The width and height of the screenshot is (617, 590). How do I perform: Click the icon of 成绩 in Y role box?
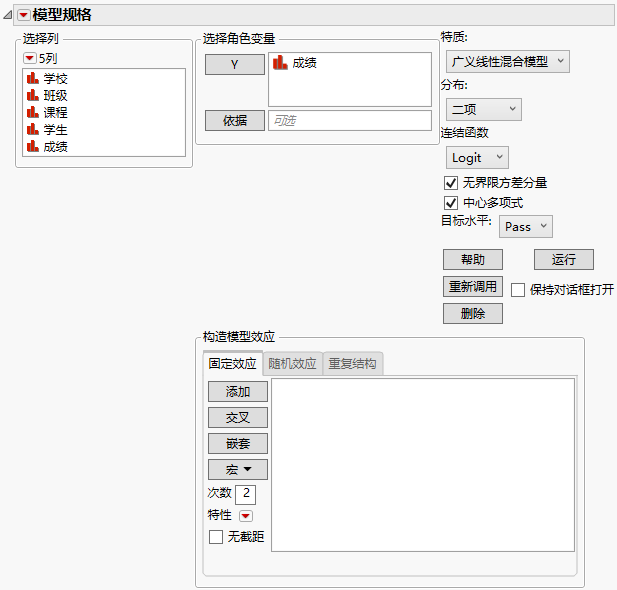(280, 63)
